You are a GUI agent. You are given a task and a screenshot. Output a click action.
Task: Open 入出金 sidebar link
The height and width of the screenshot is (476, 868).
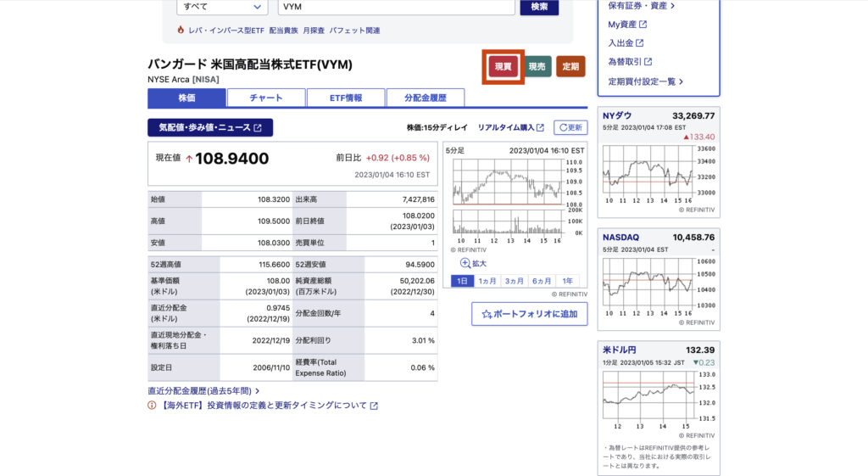(620, 43)
